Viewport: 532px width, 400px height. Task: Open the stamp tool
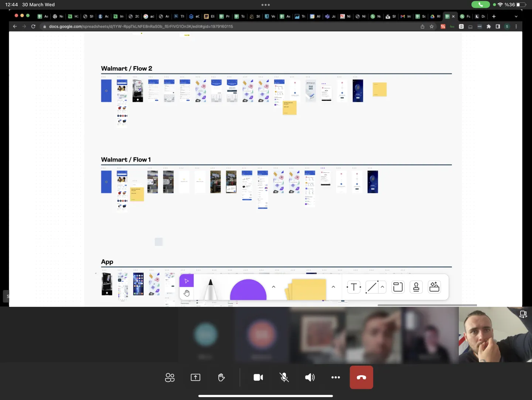point(416,287)
